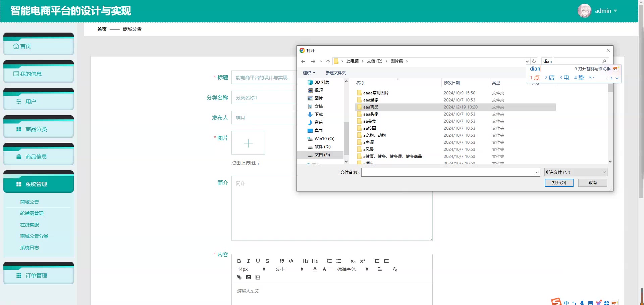Insert a code block with the code icon

point(291,261)
